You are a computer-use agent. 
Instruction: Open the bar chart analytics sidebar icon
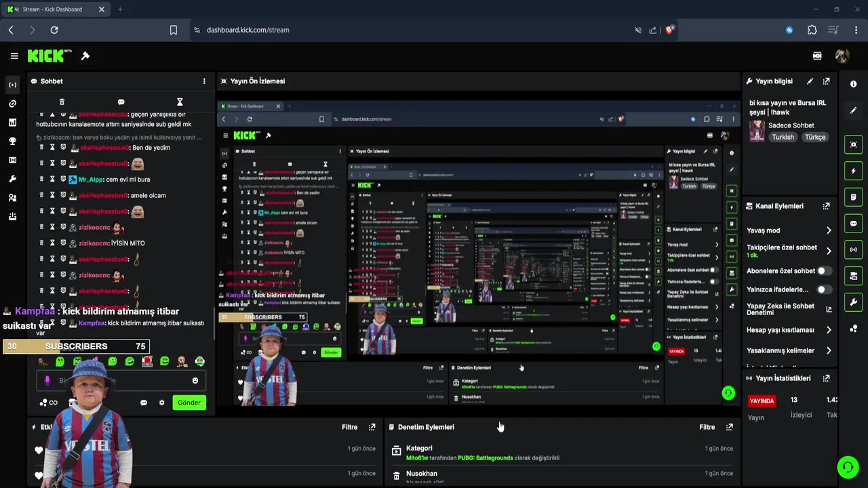12,123
